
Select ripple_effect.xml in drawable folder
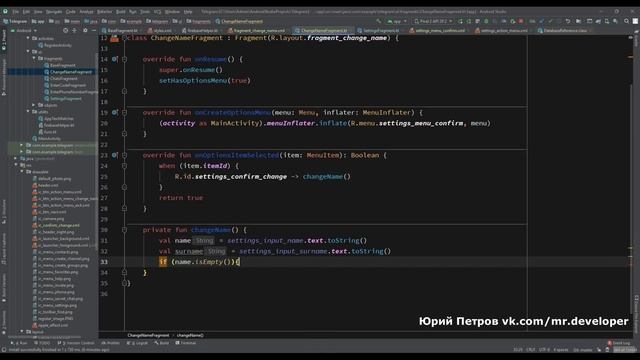[x=53, y=325]
